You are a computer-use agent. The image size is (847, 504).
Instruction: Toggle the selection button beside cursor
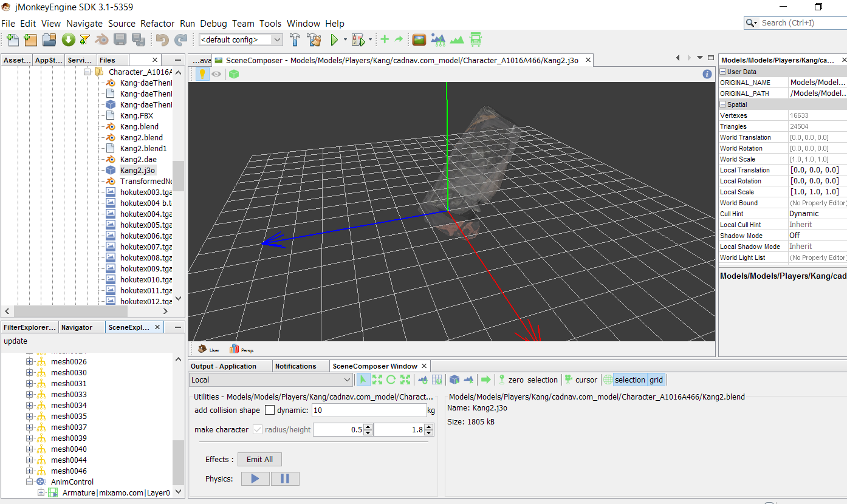click(x=629, y=380)
